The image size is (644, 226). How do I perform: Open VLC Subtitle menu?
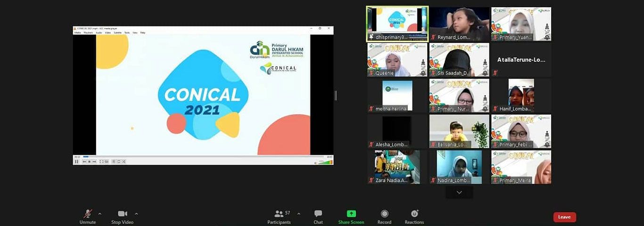[x=117, y=32]
